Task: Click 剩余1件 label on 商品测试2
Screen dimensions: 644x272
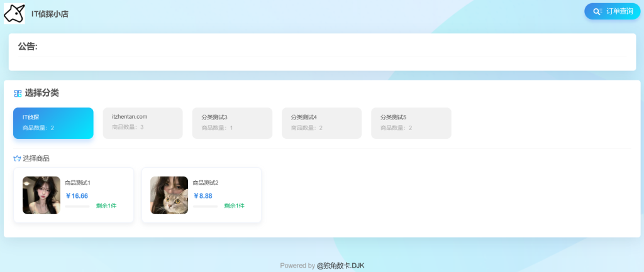Action: coord(234,206)
